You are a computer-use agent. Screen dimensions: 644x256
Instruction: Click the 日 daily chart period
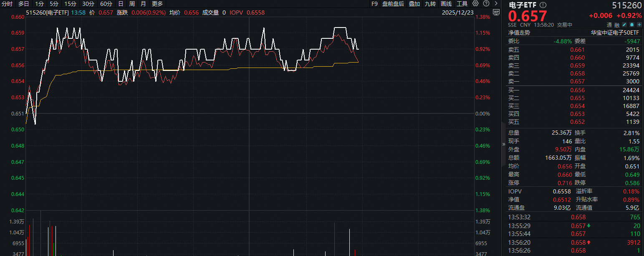click(x=120, y=3)
